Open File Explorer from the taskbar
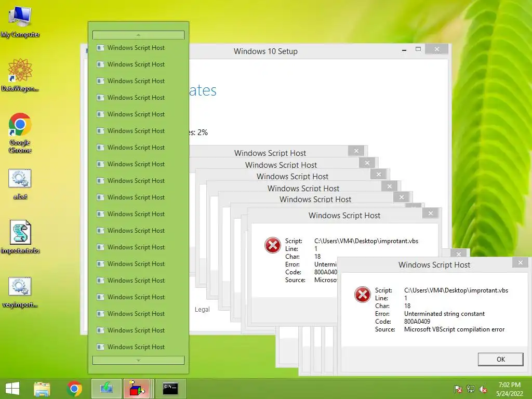 click(x=42, y=389)
